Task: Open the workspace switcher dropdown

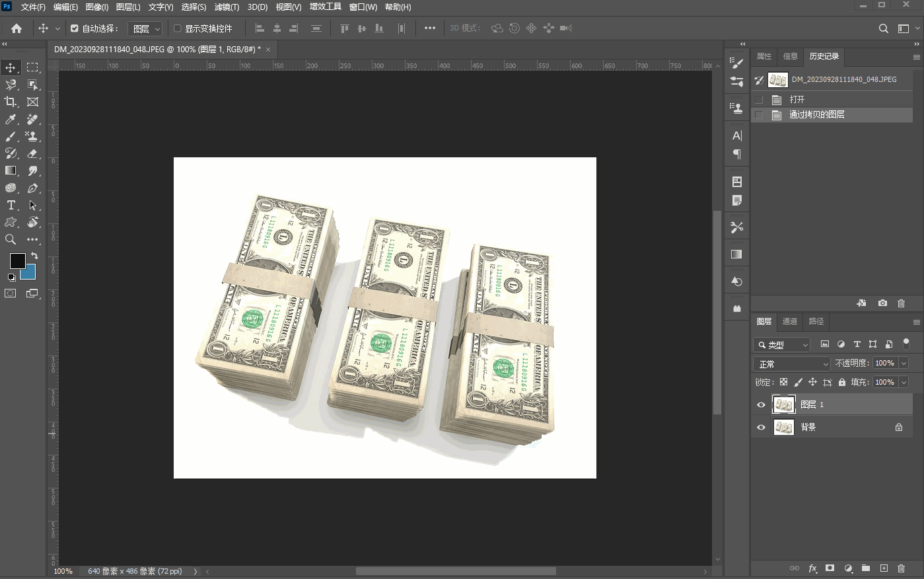Action: (x=907, y=28)
